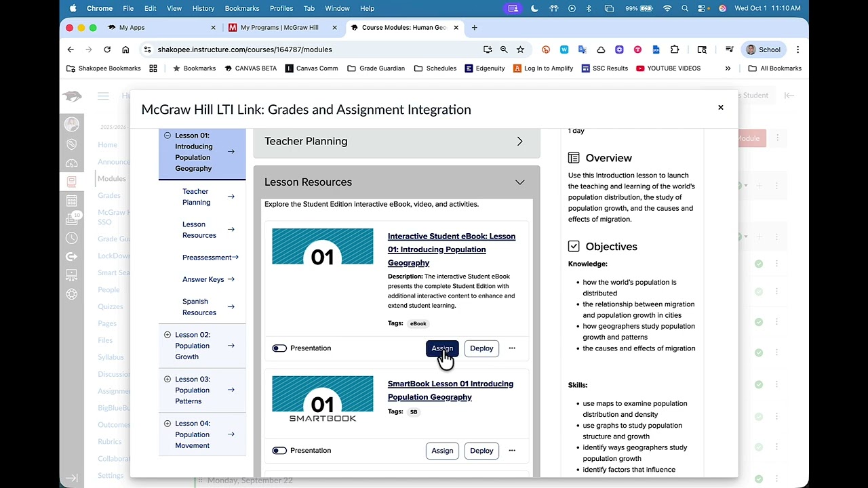Bookmark this page with star icon

pos(520,49)
